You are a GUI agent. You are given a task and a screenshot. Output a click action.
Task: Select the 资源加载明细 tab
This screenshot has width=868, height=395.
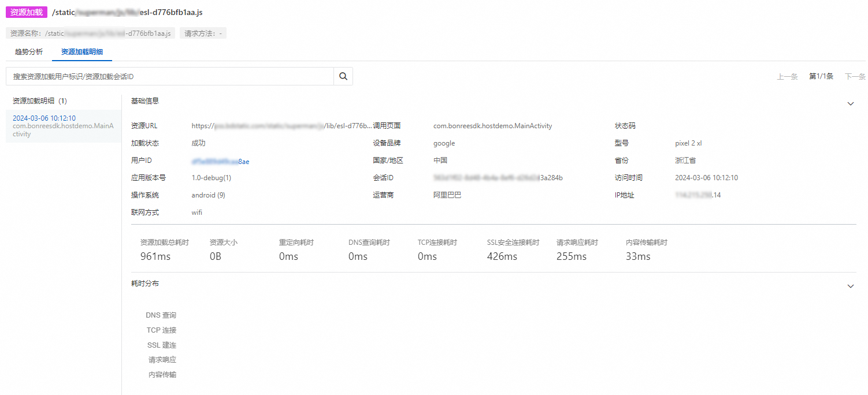point(82,52)
